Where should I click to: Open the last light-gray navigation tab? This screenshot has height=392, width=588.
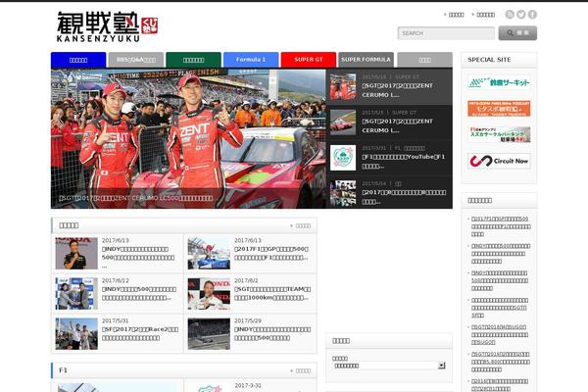pos(424,60)
